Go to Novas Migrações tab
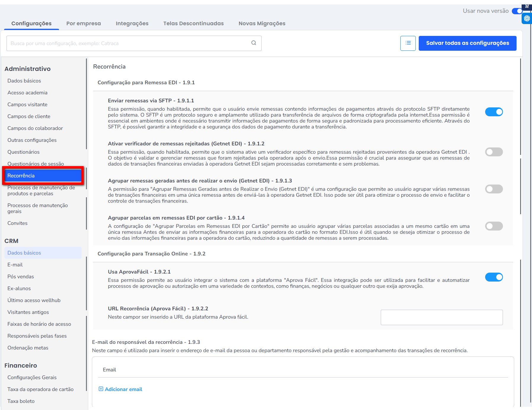Image resolution: width=532 pixels, height=410 pixels. 262,23
